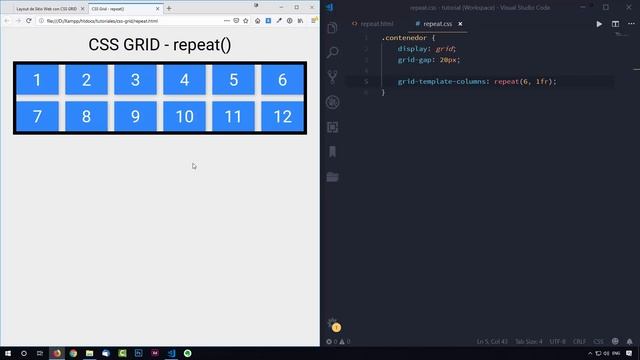Switch to Layout de Sitio Web browser tab

click(46, 9)
